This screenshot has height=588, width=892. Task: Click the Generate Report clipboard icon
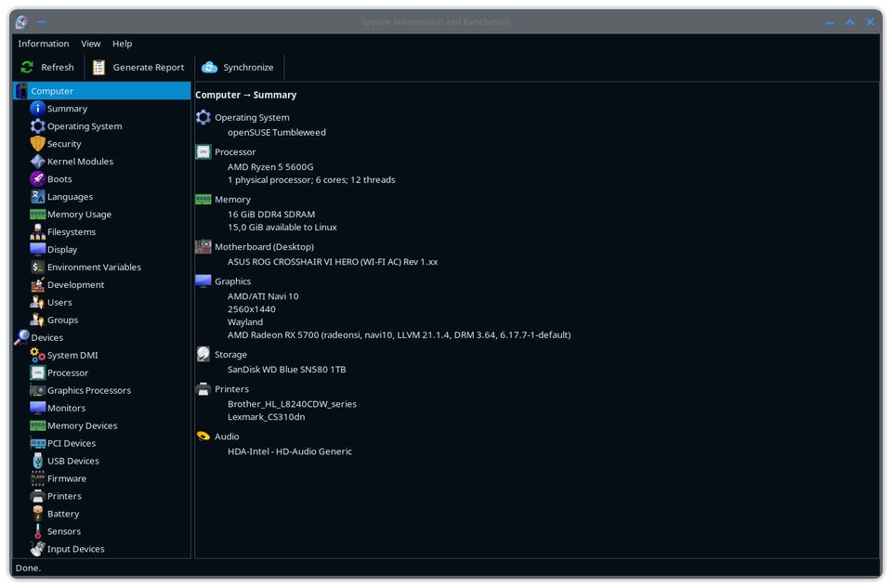pyautogui.click(x=98, y=67)
